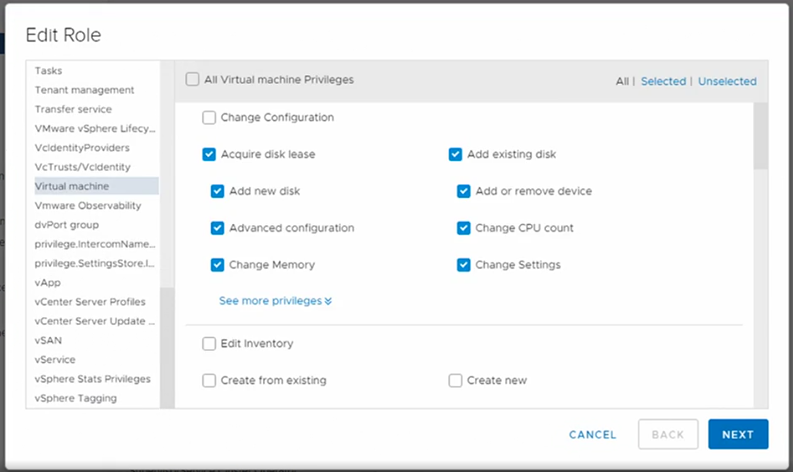This screenshot has height=472, width=793.
Task: Expand See more privileges link
Action: coord(275,300)
